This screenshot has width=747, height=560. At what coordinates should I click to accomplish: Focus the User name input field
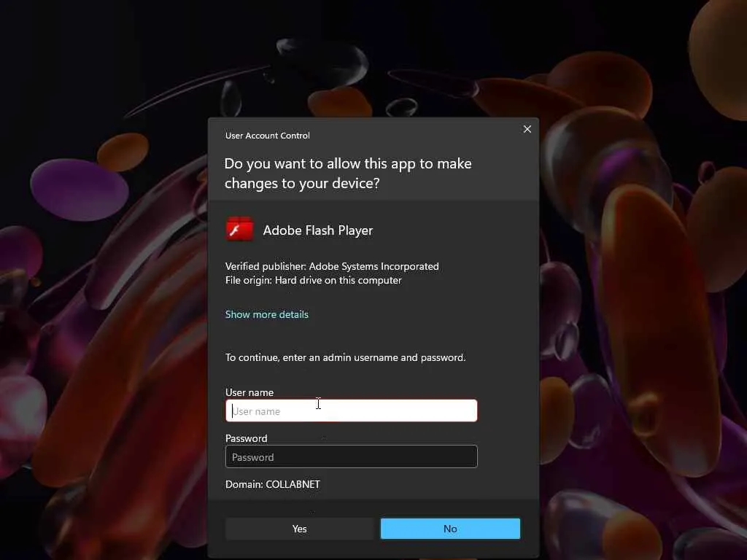(x=351, y=411)
